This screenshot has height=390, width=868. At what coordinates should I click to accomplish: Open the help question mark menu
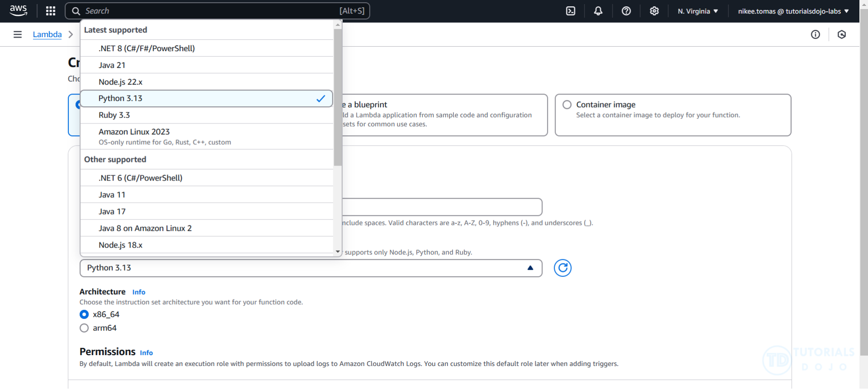(626, 11)
